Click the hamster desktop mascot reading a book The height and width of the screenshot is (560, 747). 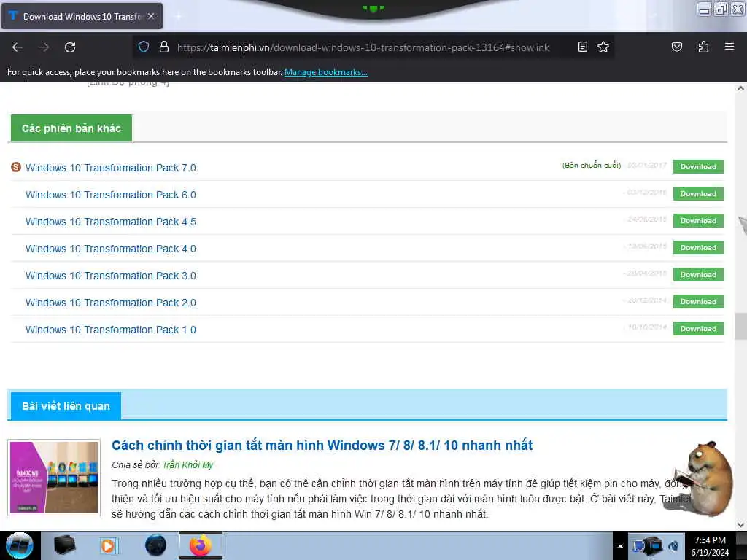[x=700, y=479]
